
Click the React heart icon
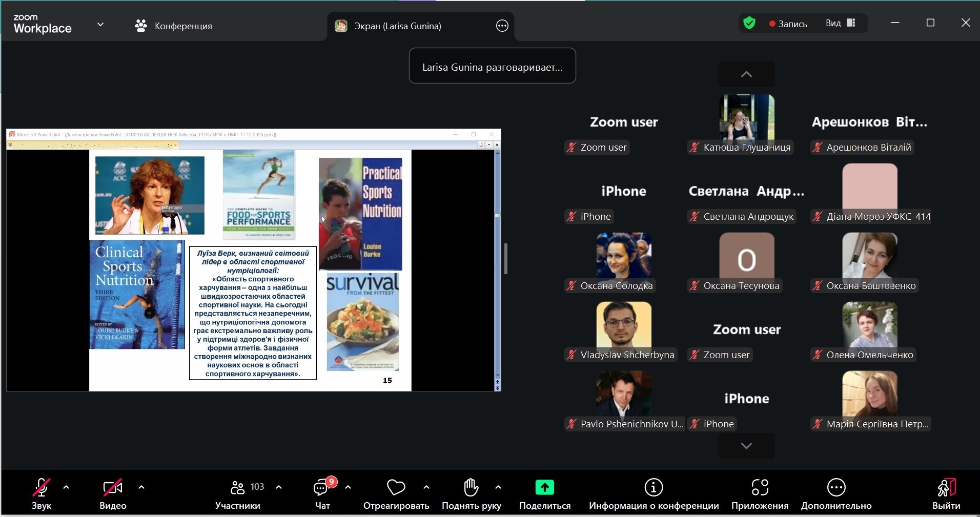396,488
